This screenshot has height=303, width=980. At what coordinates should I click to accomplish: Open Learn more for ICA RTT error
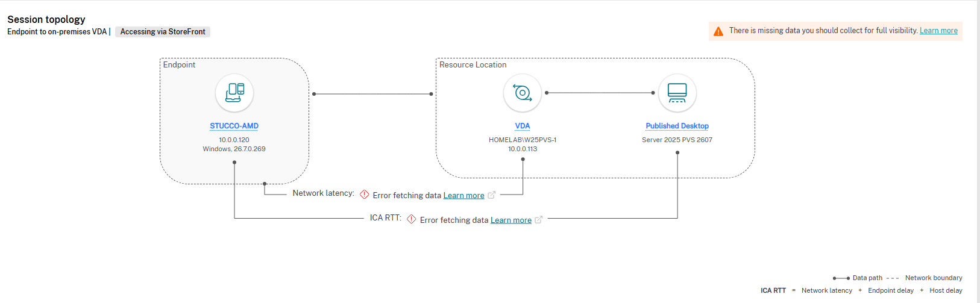pyautogui.click(x=511, y=220)
